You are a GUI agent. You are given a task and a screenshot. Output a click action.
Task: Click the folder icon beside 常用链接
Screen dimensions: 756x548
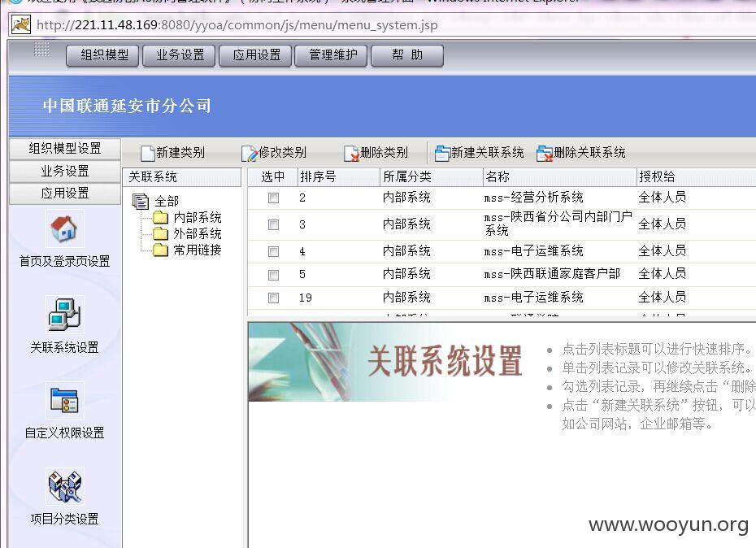tap(161, 250)
